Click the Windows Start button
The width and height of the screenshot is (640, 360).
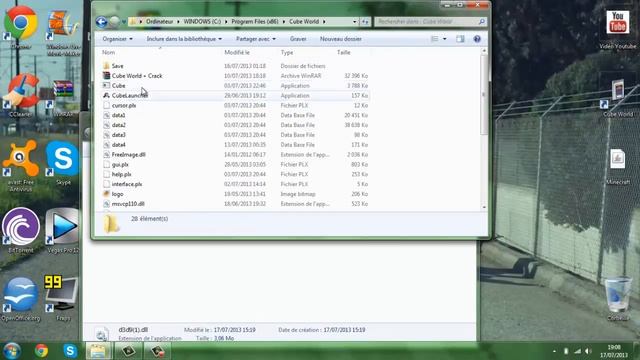pos(11,351)
